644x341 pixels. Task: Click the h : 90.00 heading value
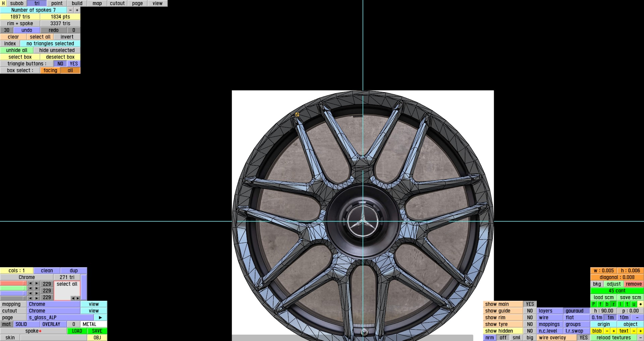(604, 311)
